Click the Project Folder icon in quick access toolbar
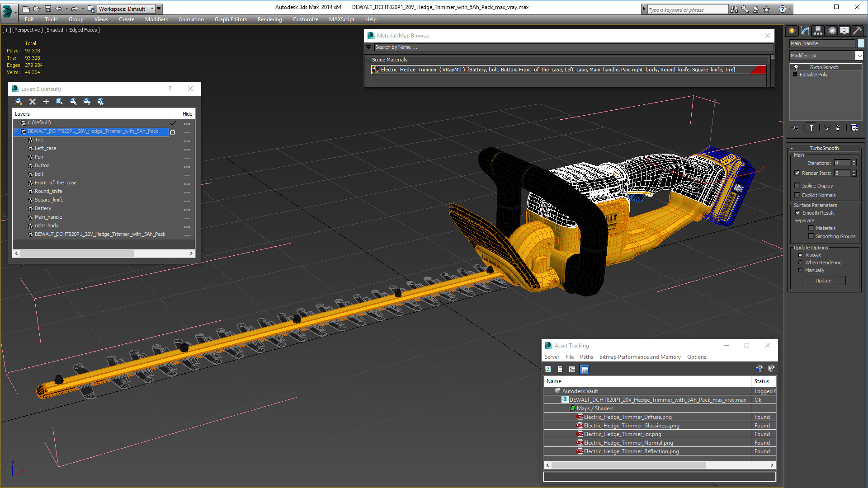Image resolution: width=868 pixels, height=488 pixels. coord(91,9)
